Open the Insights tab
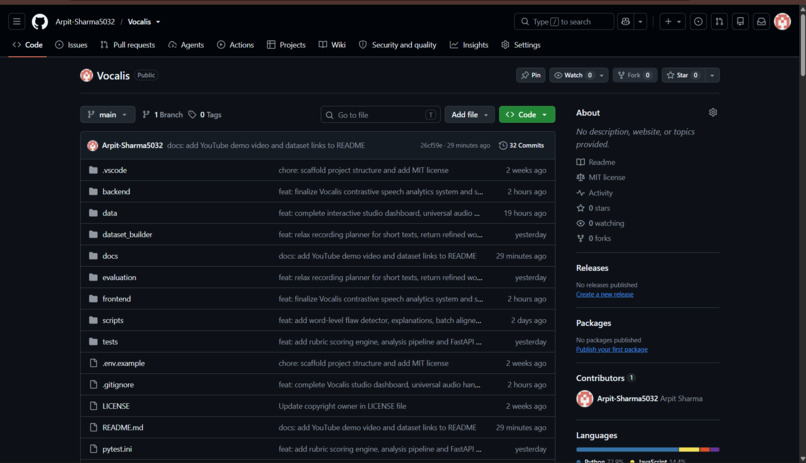The image size is (806, 463). coord(469,45)
